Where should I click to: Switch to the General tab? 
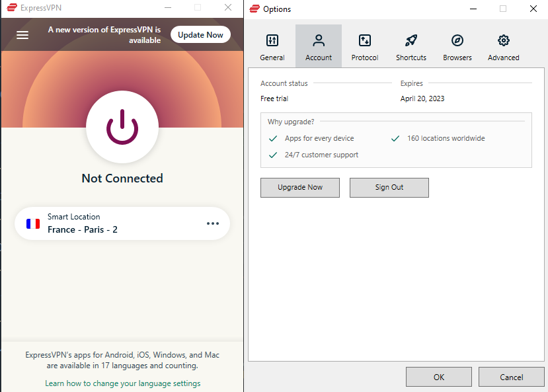(272, 48)
